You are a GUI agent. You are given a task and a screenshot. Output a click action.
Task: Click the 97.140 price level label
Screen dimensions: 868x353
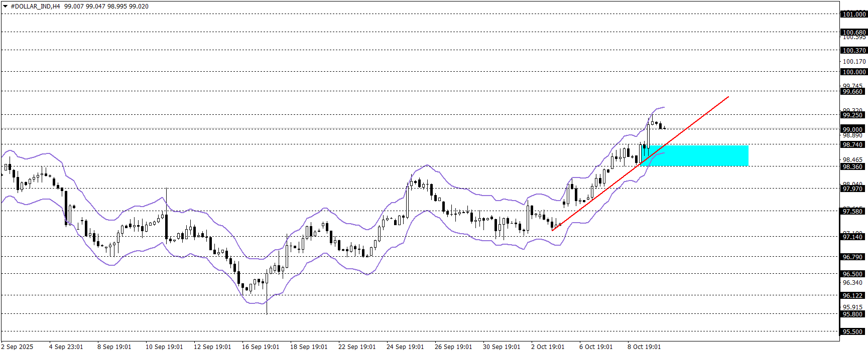pos(852,237)
